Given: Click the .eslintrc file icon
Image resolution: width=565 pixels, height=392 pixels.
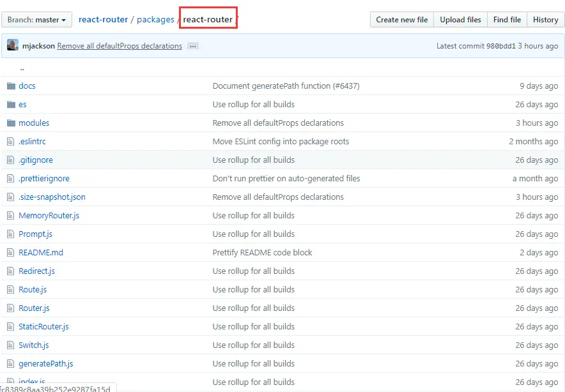Looking at the screenshot, I should pos(11,142).
